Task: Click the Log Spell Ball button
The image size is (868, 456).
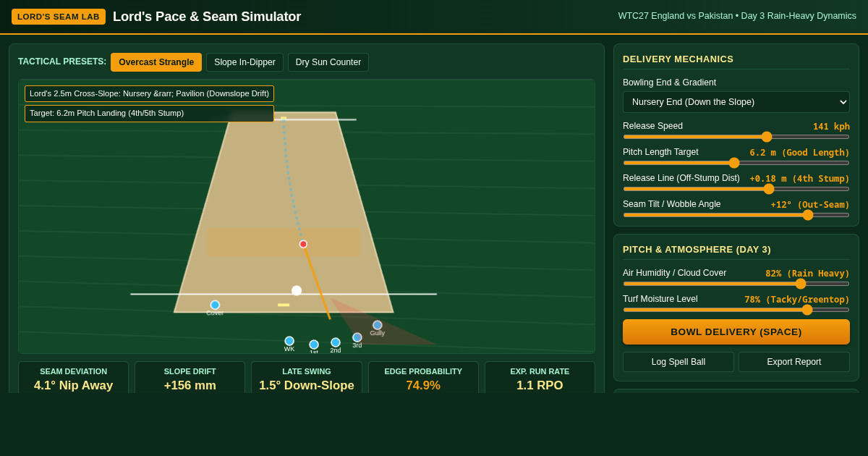Action: tap(678, 362)
